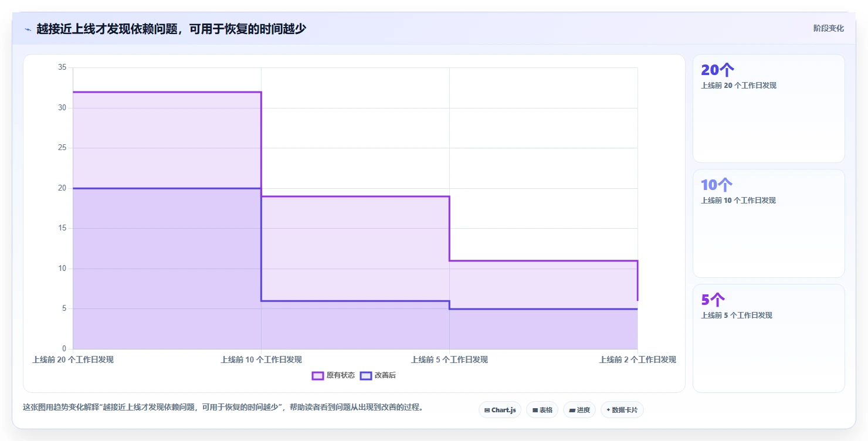Click the 表格 tag

coord(542,410)
